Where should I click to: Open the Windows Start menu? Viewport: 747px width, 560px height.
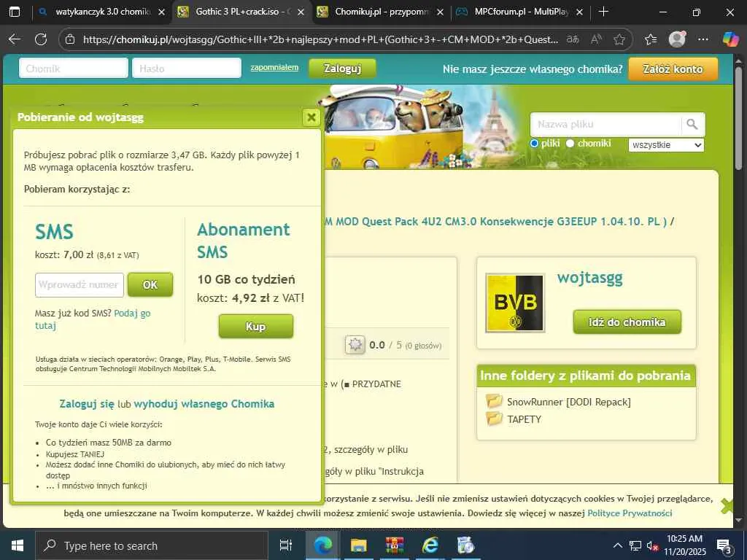(18, 545)
